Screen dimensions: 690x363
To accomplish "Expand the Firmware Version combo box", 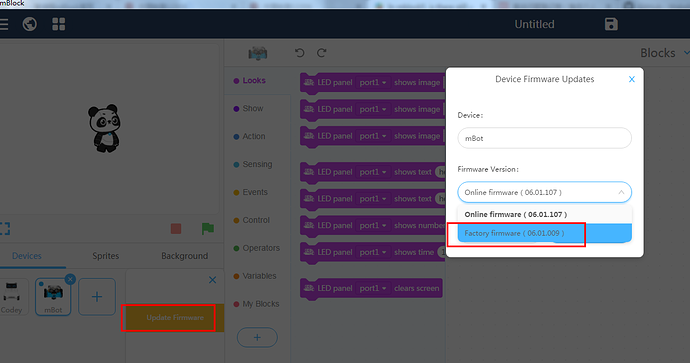I will 544,192.
